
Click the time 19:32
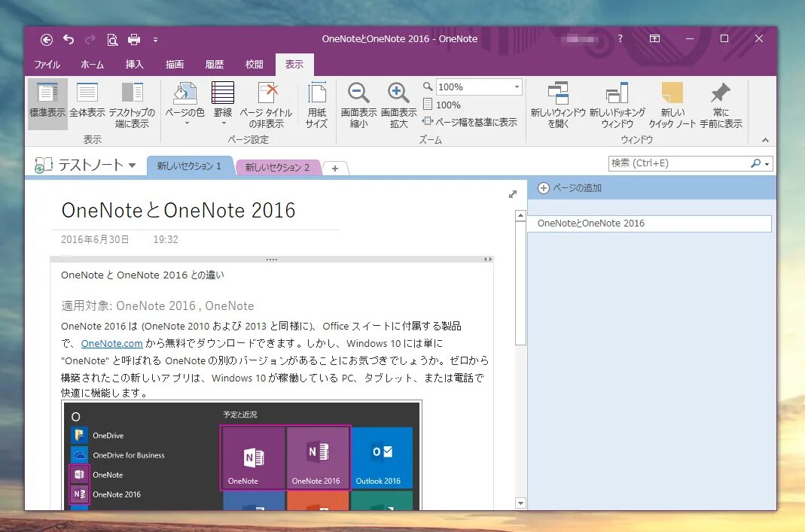(166, 239)
